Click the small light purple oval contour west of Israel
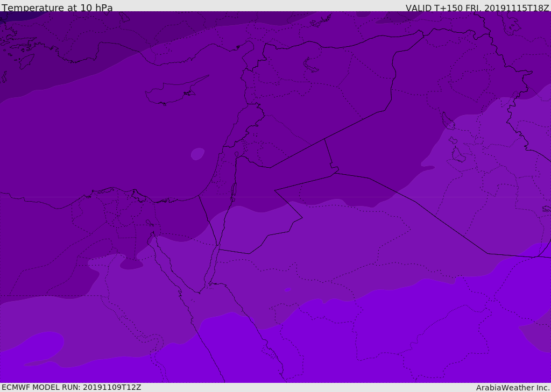The height and width of the screenshot is (392, 551). (198, 154)
